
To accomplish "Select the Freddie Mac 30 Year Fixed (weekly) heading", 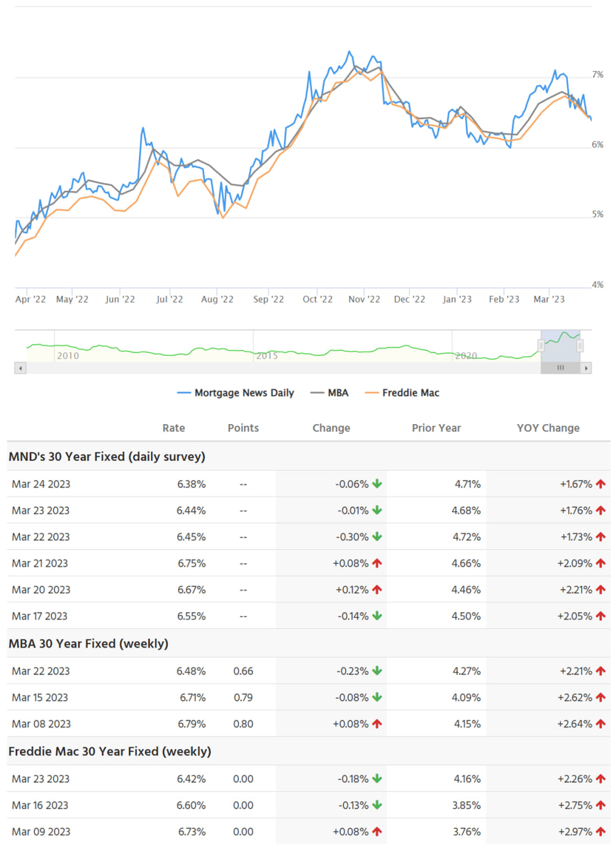I will 110,751.
